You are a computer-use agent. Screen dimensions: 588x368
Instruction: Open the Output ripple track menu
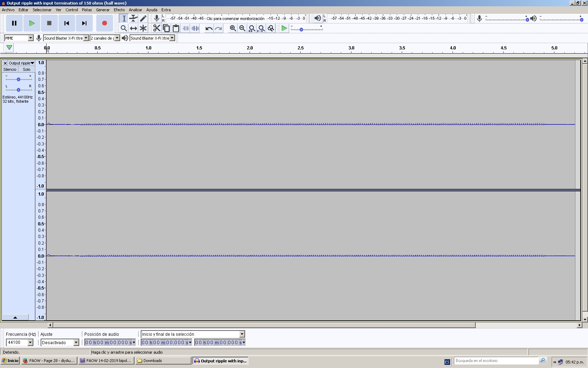coord(21,63)
